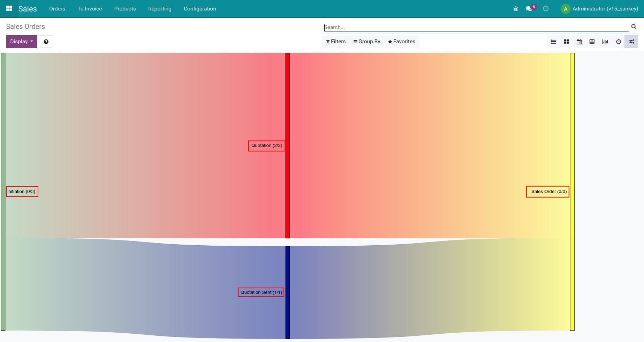Click the Quotation (2/2) node label
This screenshot has width=644, height=342.
pos(266,146)
